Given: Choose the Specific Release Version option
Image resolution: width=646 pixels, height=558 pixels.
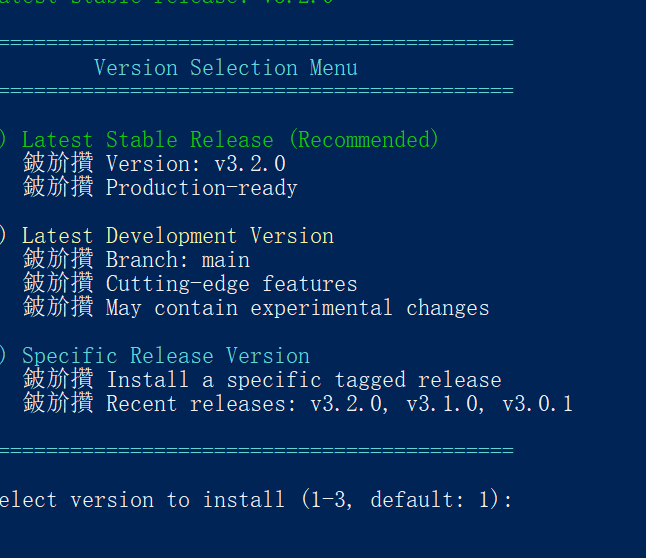Looking at the screenshot, I should click(165, 356).
